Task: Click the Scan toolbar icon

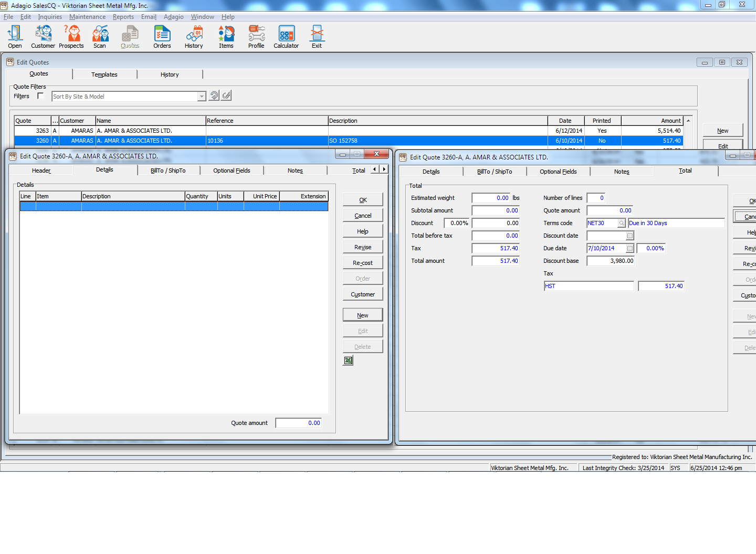Action: [x=100, y=37]
